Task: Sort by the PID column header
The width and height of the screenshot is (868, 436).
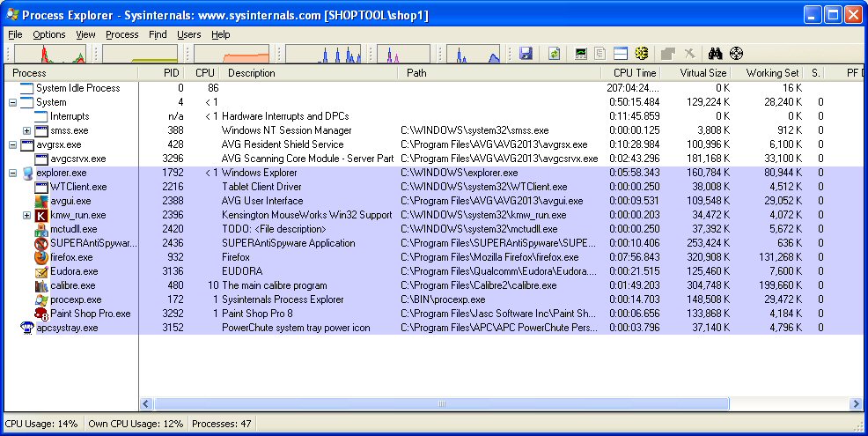Action: point(163,72)
